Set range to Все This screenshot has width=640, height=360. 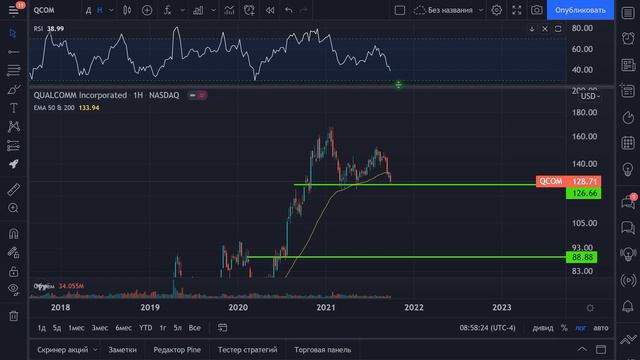[195, 328]
